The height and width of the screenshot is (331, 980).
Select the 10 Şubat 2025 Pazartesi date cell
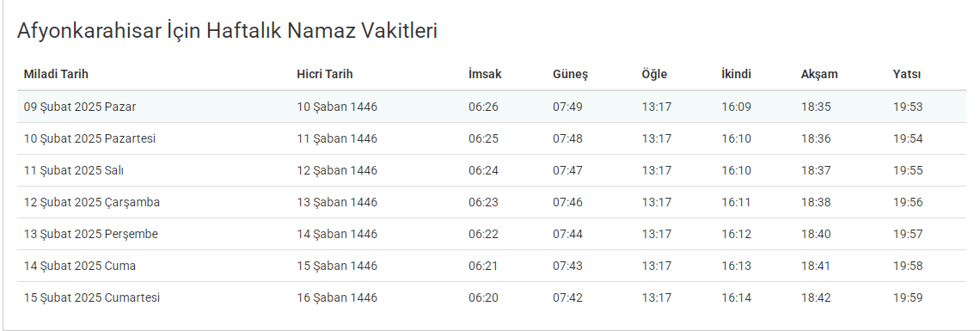click(x=89, y=138)
